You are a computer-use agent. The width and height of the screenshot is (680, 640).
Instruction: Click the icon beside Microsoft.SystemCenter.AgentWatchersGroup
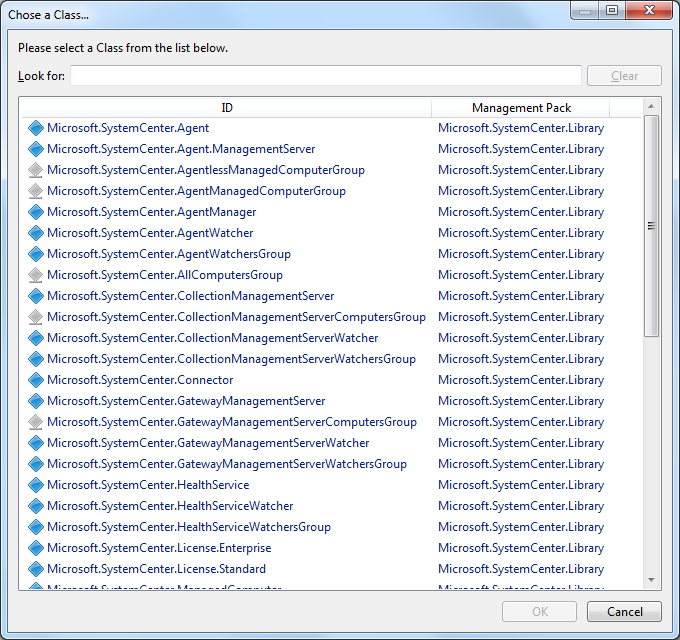(x=36, y=254)
